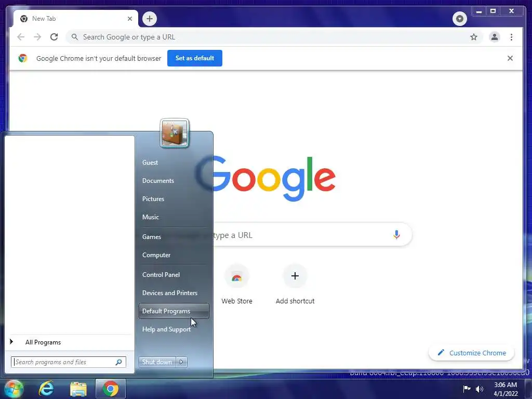Image resolution: width=532 pixels, height=399 pixels.
Task: Reload the page with the refresh icon
Action: (54, 37)
